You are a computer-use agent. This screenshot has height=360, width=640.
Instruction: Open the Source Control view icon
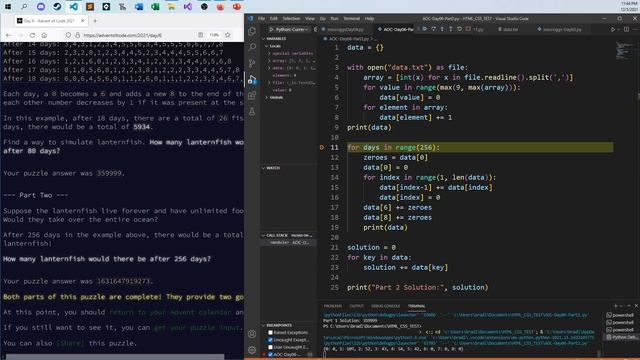tap(252, 63)
